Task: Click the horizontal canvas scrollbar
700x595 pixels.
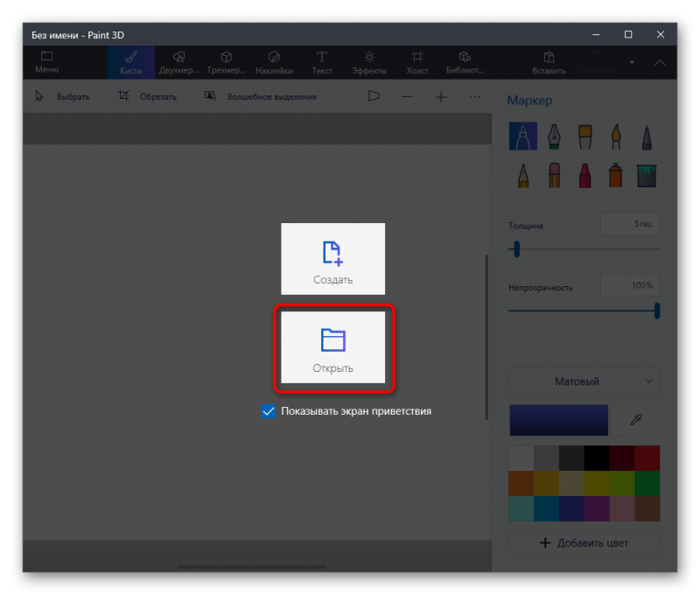Action: pos(251,567)
